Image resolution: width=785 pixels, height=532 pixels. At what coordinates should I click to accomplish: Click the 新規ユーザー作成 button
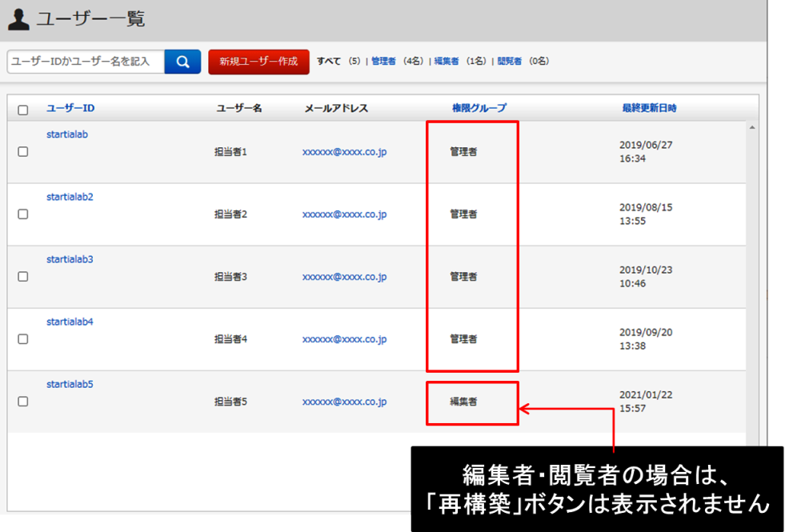[x=258, y=62]
